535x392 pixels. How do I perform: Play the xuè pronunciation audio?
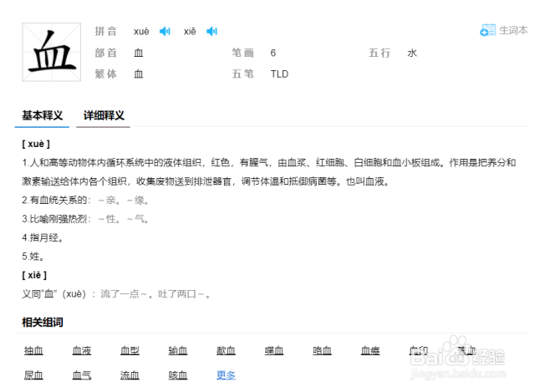[x=165, y=32]
